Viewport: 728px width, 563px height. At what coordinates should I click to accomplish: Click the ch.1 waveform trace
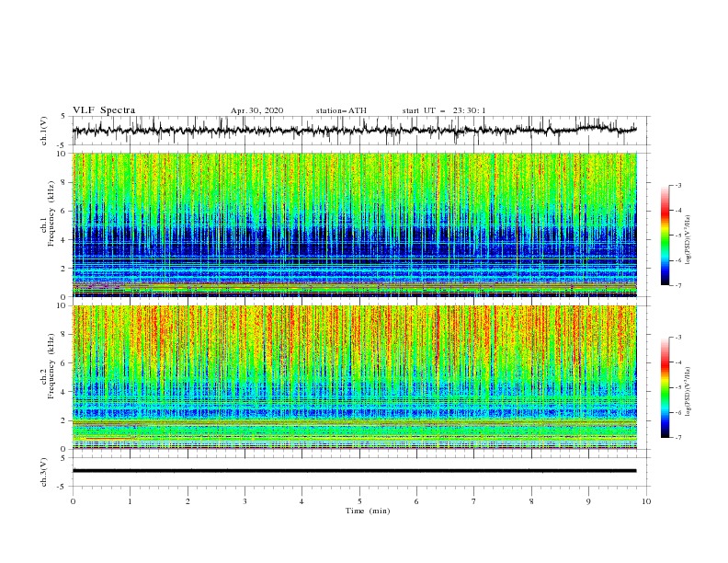click(354, 130)
